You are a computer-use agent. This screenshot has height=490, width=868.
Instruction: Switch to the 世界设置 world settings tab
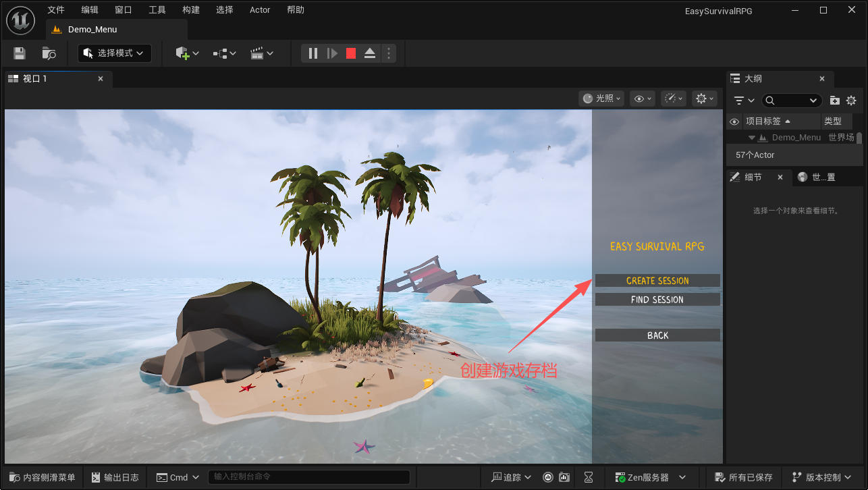point(817,178)
